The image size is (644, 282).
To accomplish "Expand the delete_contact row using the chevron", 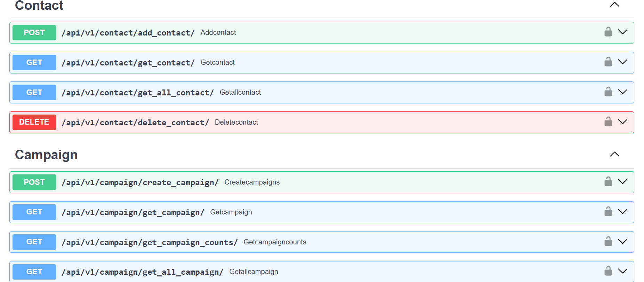I will [622, 122].
